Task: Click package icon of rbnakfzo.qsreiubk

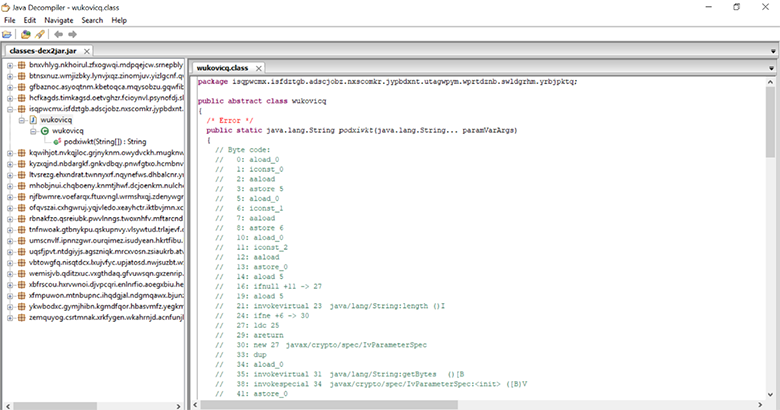Action: click(x=21, y=218)
